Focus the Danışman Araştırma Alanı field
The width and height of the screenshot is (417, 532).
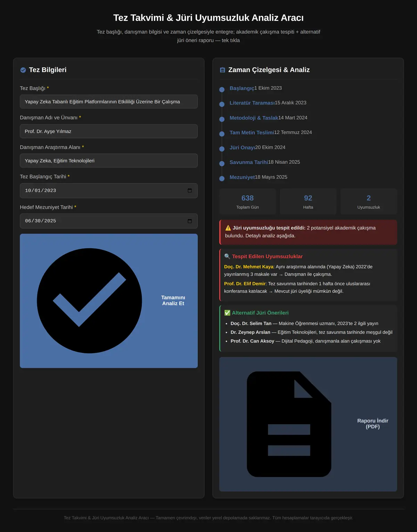tap(109, 161)
